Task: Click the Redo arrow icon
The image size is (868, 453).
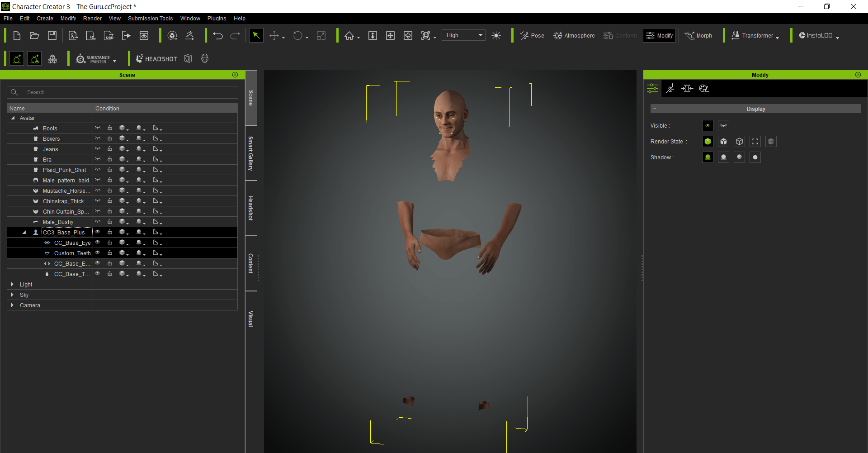Action: [x=235, y=36]
